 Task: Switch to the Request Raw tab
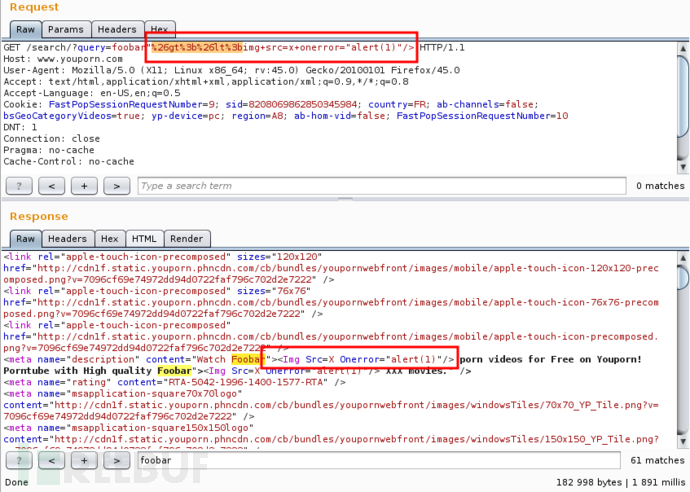click(26, 29)
